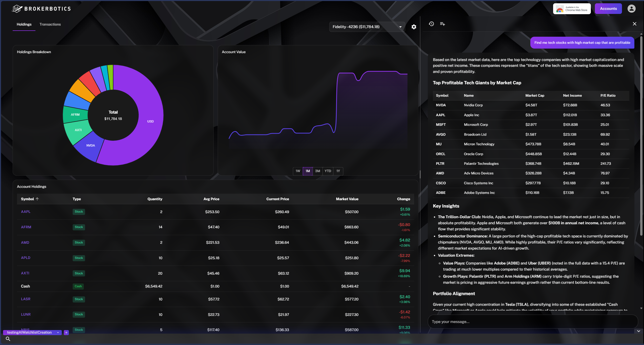Screen dimensions: 644x345
Task: Select the YTD chart range
Action: coord(328,171)
